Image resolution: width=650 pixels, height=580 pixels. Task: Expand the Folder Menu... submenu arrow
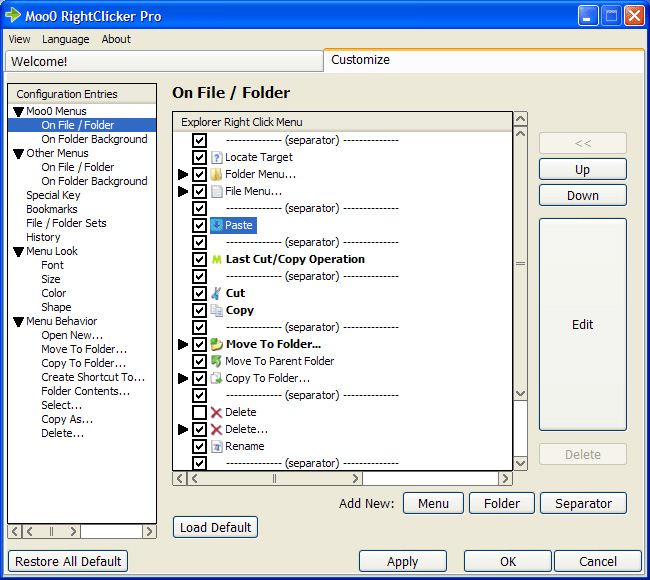click(x=183, y=175)
